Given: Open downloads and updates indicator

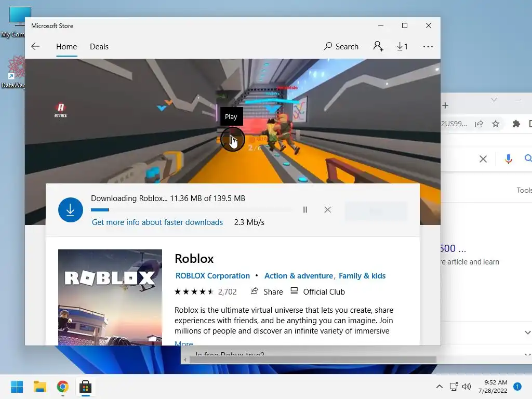Looking at the screenshot, I should [403, 46].
